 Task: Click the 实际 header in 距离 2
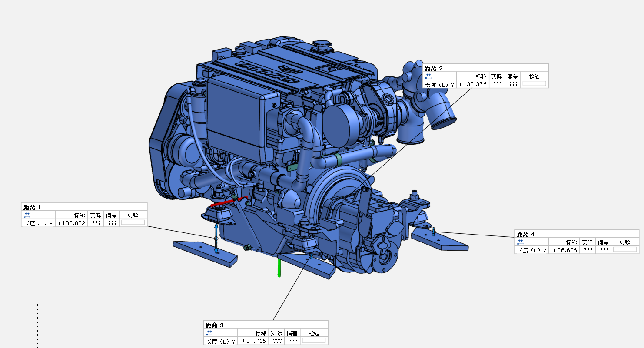[497, 76]
